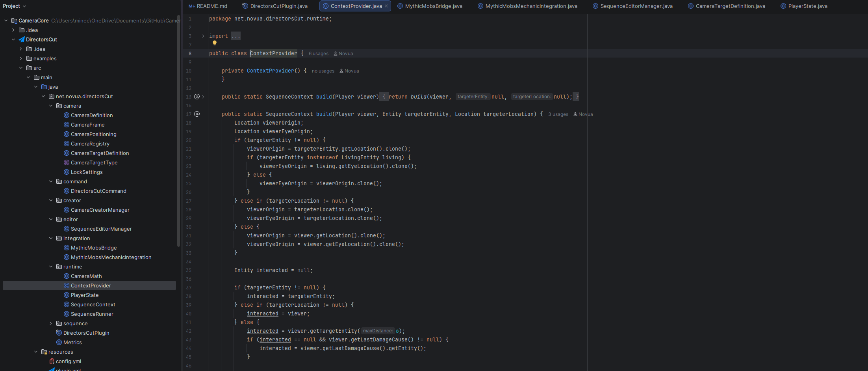Click the 6 usages inlay hint

coord(318,54)
